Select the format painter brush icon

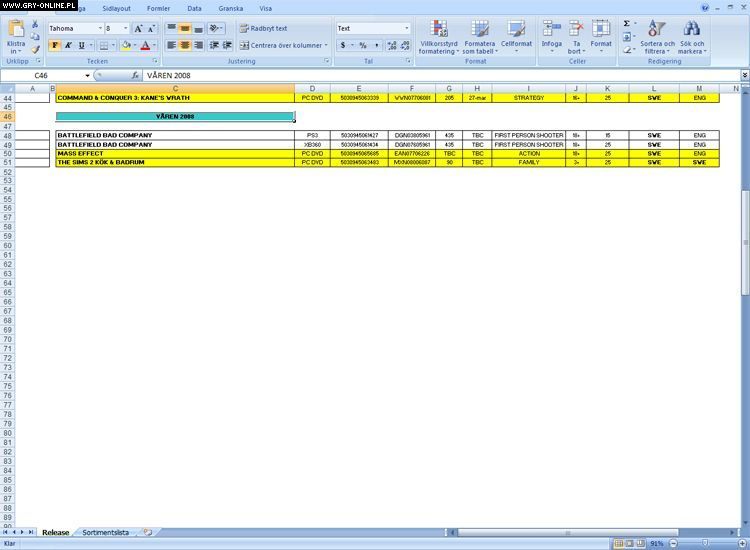(36, 49)
